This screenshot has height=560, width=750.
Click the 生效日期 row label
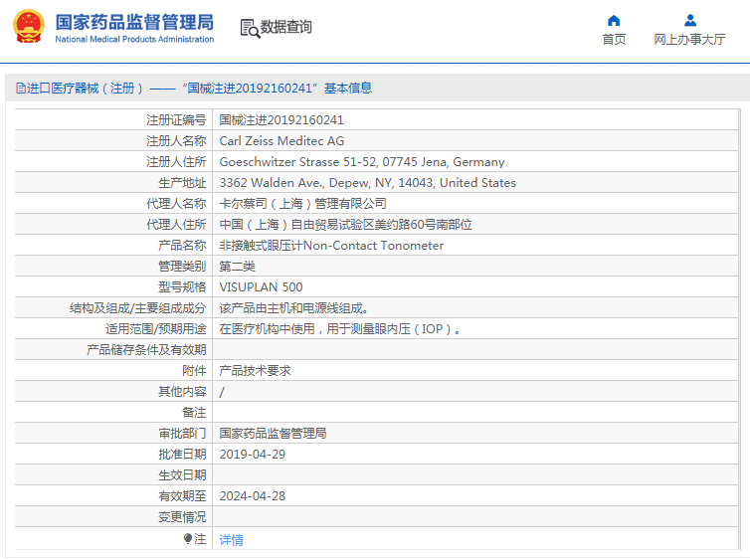coord(182,475)
